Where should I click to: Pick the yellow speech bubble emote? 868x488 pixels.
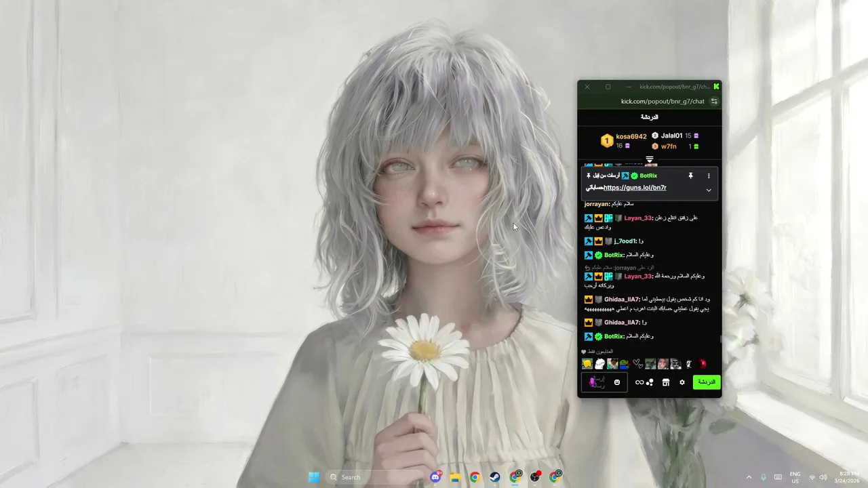click(x=587, y=364)
